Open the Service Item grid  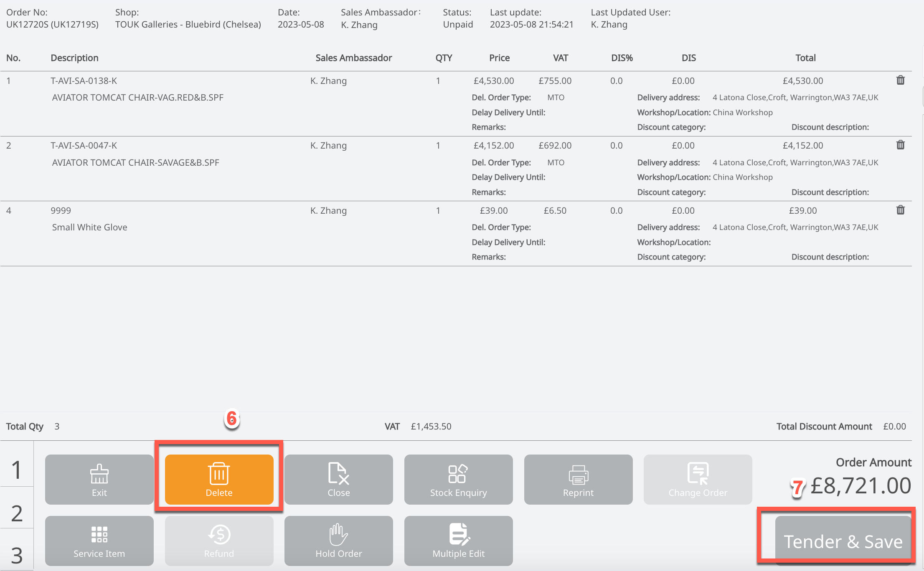[x=99, y=541]
